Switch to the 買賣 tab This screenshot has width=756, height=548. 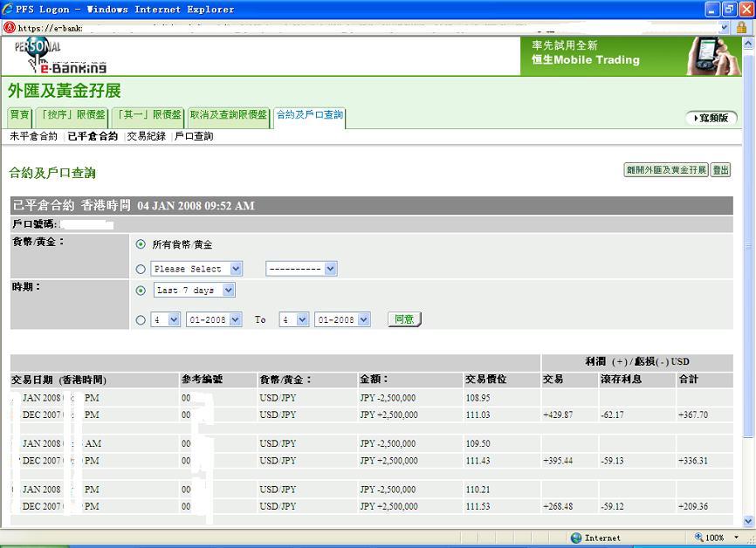(19, 115)
